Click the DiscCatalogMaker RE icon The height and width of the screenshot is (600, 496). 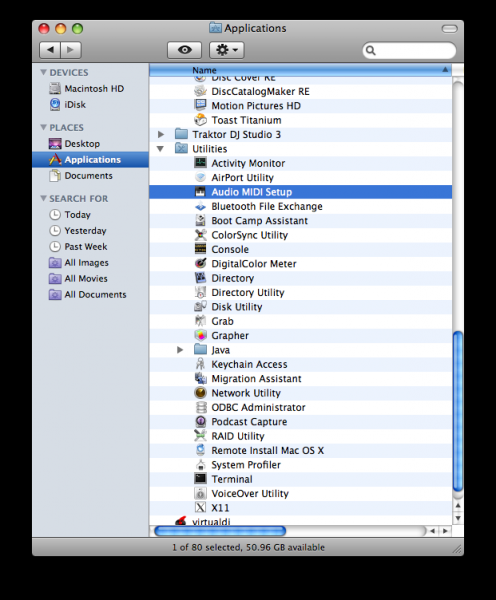200,91
